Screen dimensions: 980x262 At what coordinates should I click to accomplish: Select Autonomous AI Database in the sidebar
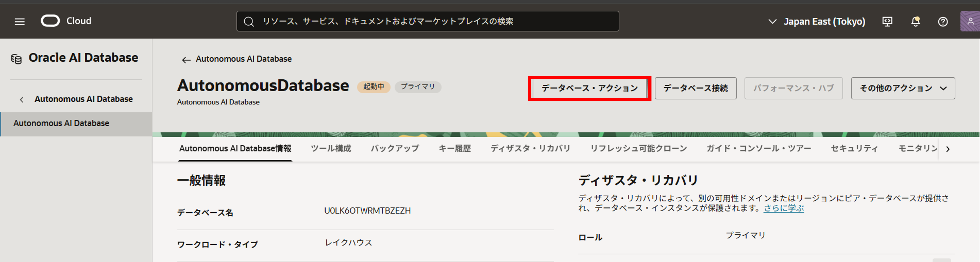[61, 123]
